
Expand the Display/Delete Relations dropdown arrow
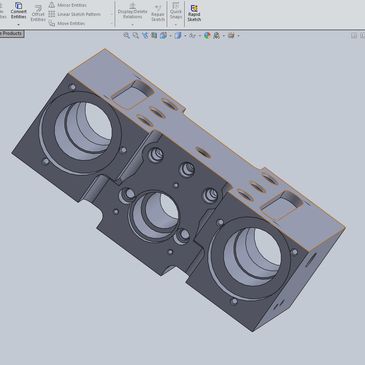pyautogui.click(x=132, y=24)
